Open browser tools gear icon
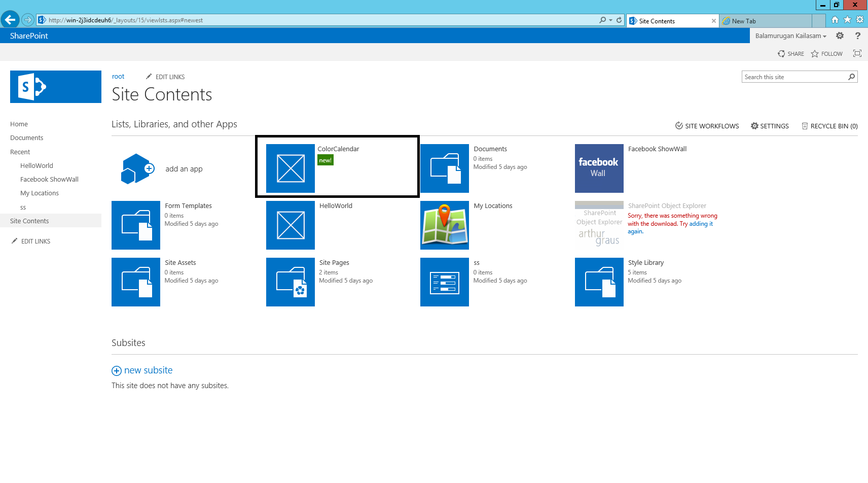The width and height of the screenshot is (868, 483). pyautogui.click(x=860, y=20)
